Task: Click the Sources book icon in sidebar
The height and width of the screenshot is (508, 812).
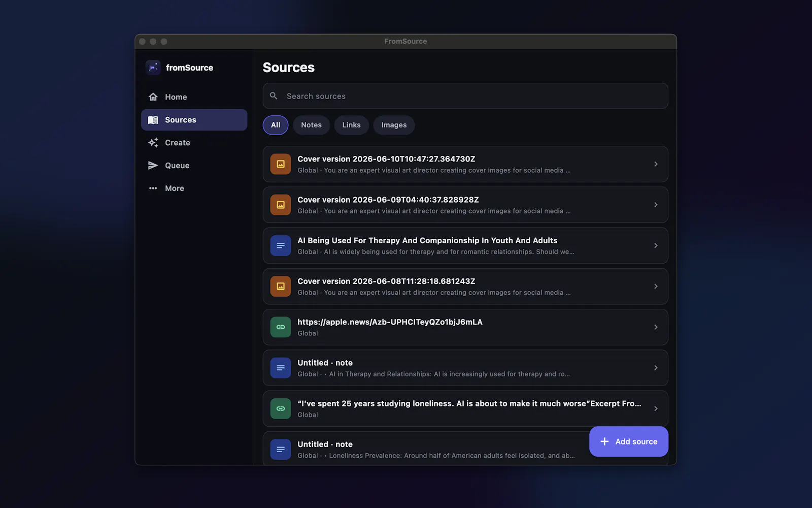Action: coord(153,120)
